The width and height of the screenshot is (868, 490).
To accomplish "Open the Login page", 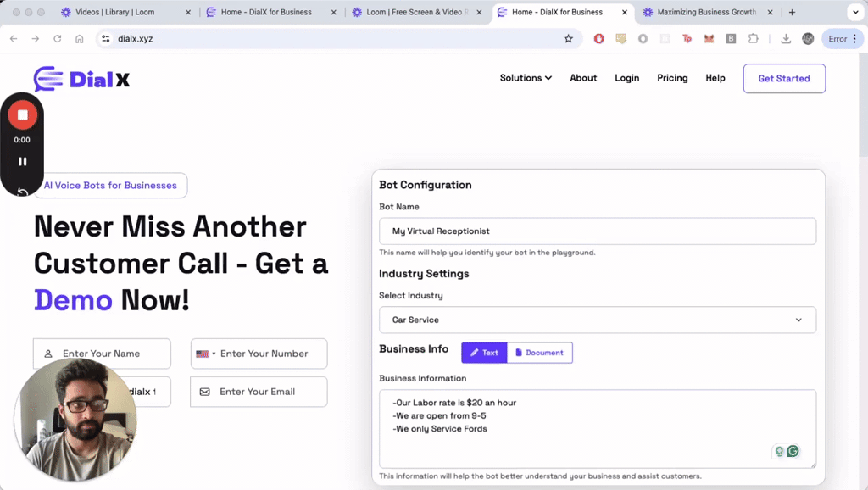I will [x=626, y=78].
